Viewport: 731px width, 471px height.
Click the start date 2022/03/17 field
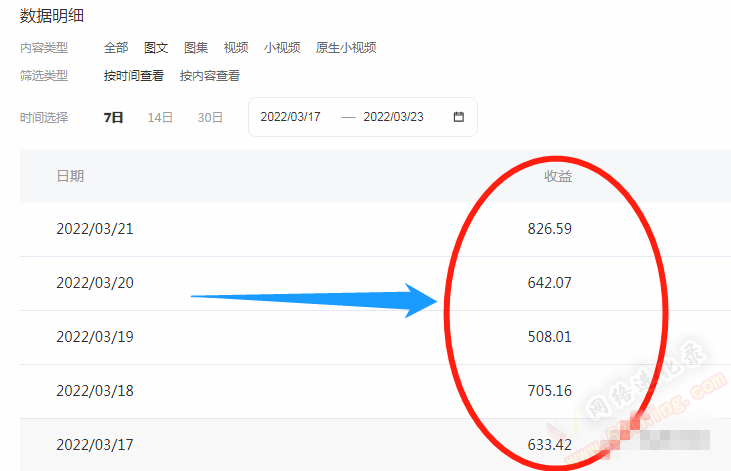(290, 117)
